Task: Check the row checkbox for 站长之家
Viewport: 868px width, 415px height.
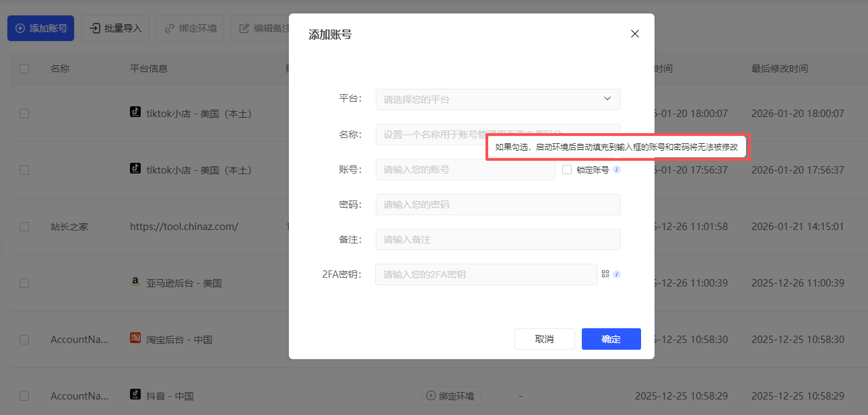Action: (x=24, y=227)
